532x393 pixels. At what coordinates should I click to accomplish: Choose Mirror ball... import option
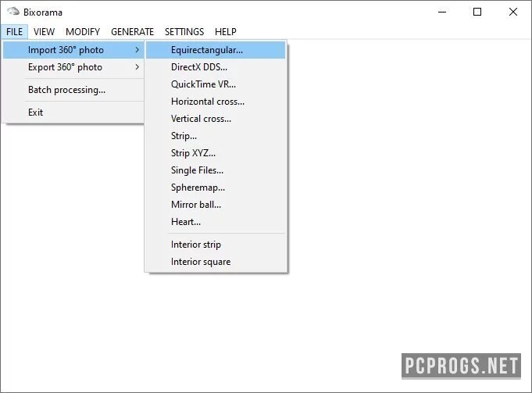click(216, 205)
